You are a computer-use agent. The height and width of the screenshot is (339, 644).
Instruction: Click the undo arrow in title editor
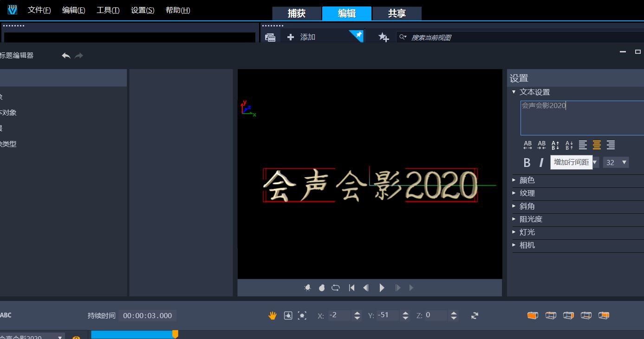66,56
